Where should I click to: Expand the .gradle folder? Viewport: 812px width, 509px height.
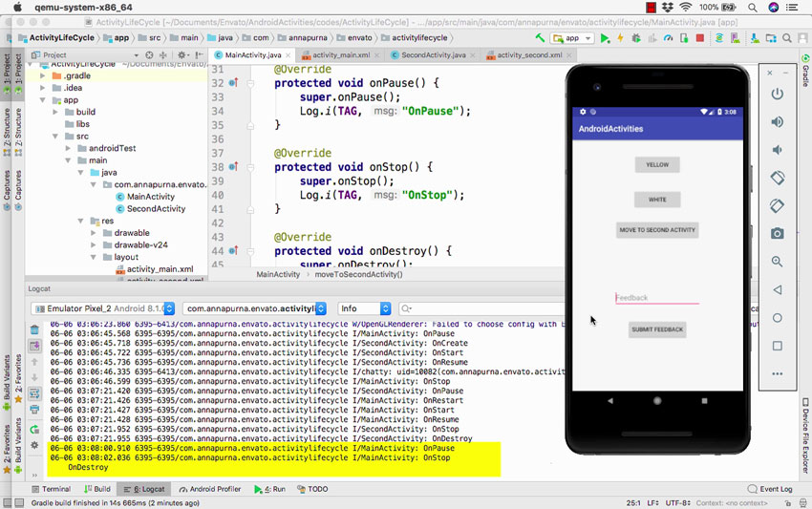pos(43,75)
